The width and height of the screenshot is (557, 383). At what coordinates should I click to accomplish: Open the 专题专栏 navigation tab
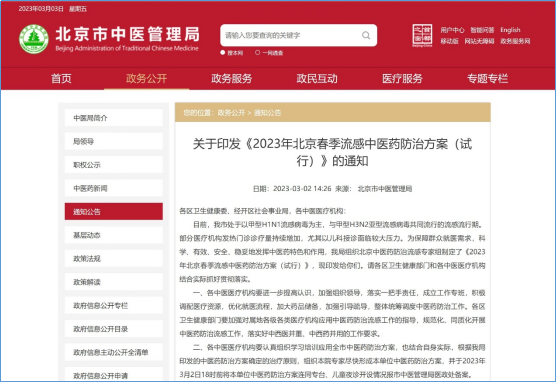click(x=487, y=79)
